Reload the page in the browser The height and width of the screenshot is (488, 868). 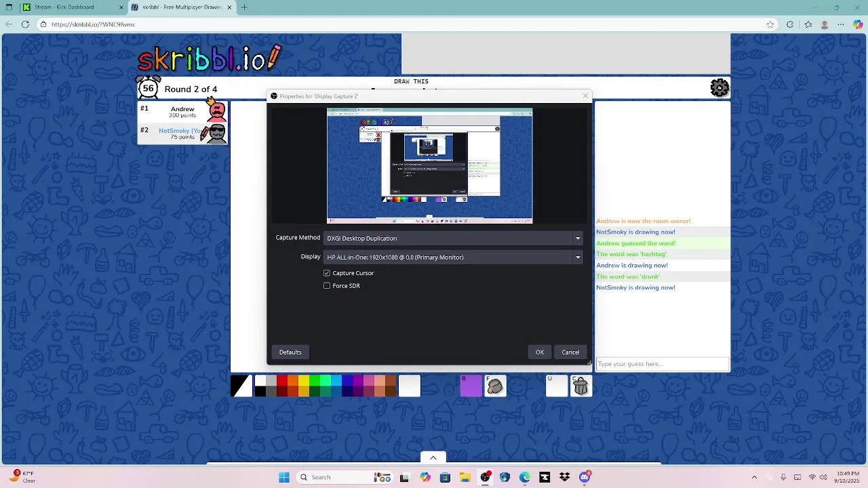pyautogui.click(x=25, y=24)
